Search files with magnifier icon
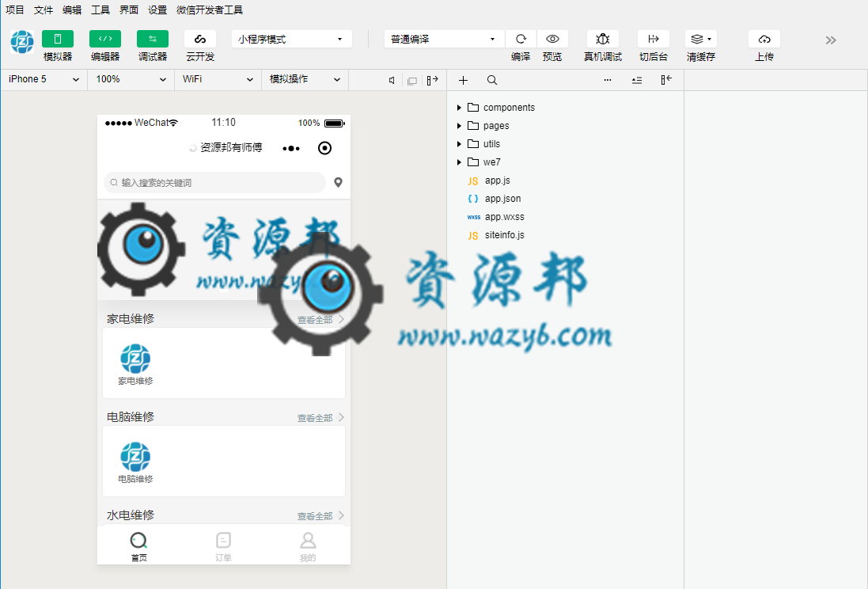868x589 pixels. [x=492, y=80]
